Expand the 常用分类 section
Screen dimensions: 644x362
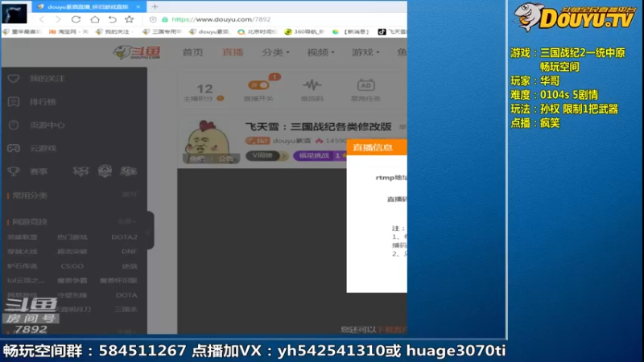pos(129,195)
